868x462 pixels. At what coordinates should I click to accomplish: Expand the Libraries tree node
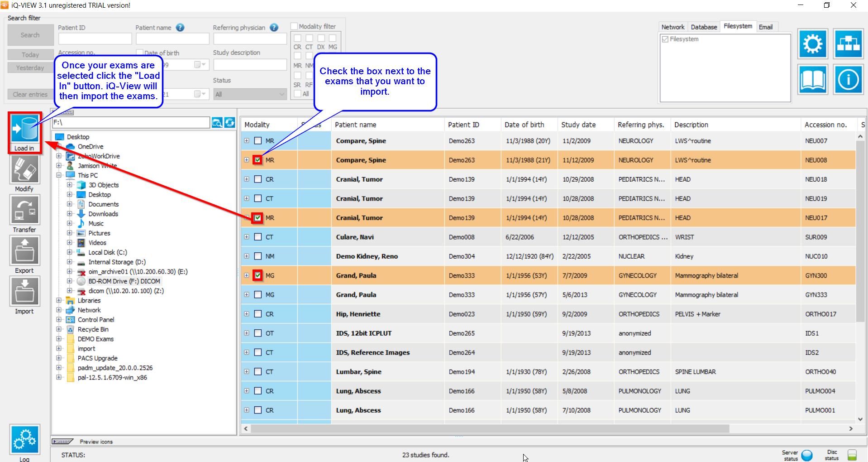coord(59,300)
